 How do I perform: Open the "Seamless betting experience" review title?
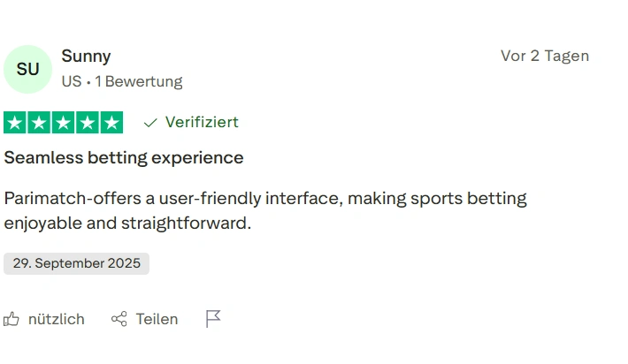[124, 158]
